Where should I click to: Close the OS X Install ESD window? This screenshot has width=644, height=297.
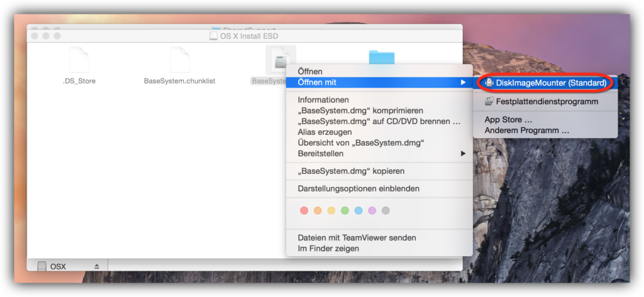pyautogui.click(x=35, y=36)
